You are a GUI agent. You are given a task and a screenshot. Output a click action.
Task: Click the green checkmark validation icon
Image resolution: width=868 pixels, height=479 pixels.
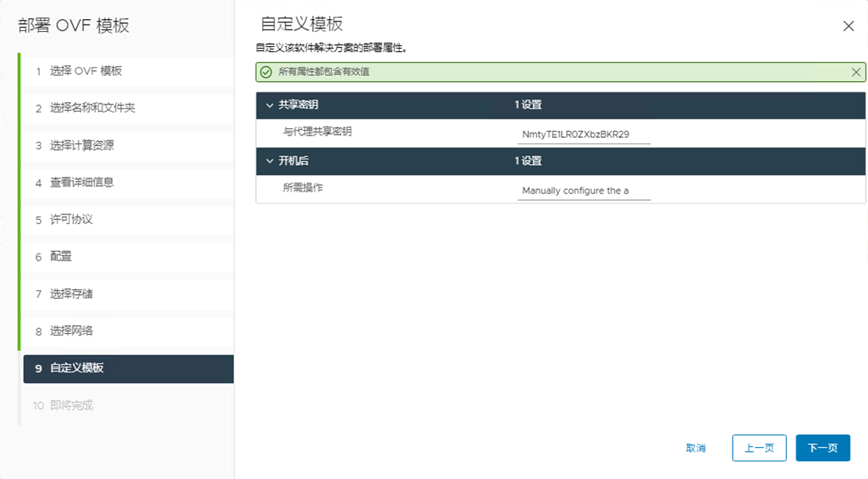[x=265, y=72]
